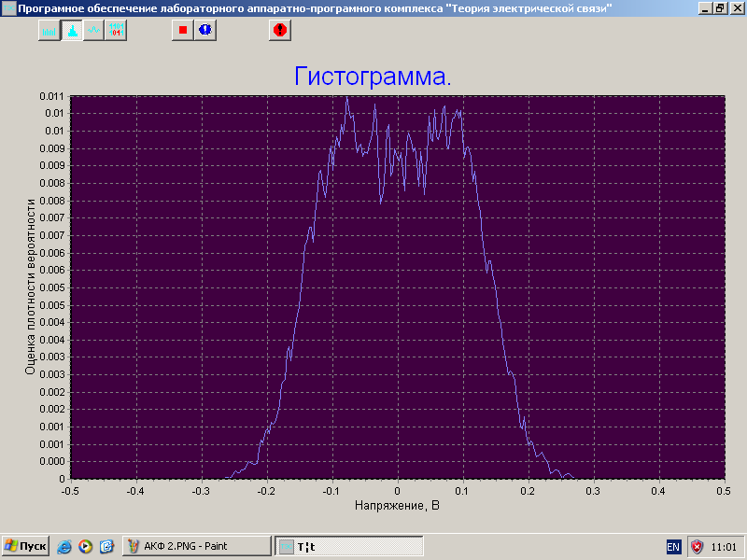
Task: Click the -0.5 x-axis value
Action: click(71, 491)
